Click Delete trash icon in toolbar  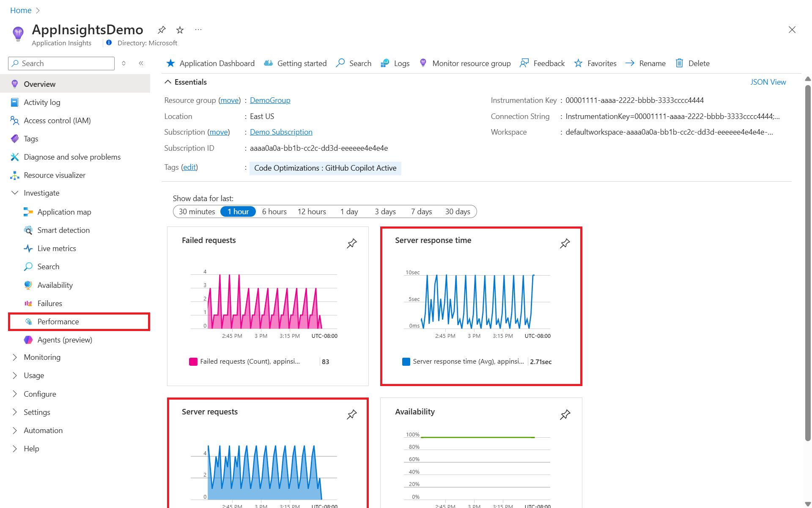click(679, 63)
